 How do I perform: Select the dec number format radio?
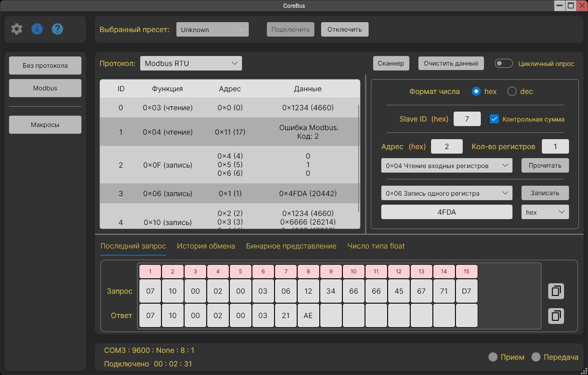coord(512,91)
